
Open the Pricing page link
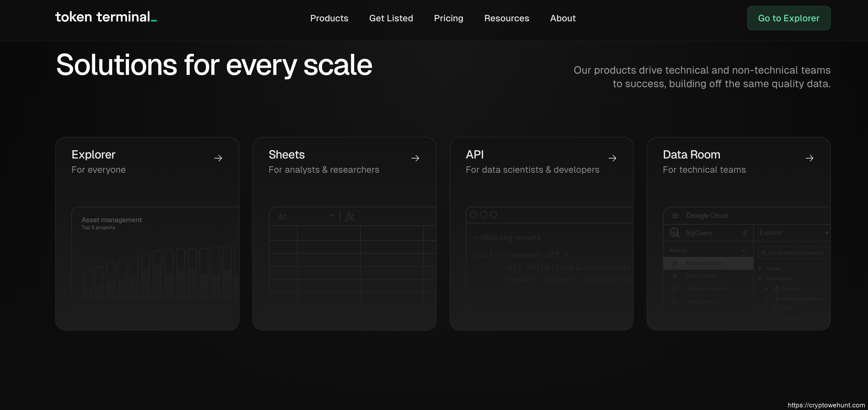click(x=448, y=18)
